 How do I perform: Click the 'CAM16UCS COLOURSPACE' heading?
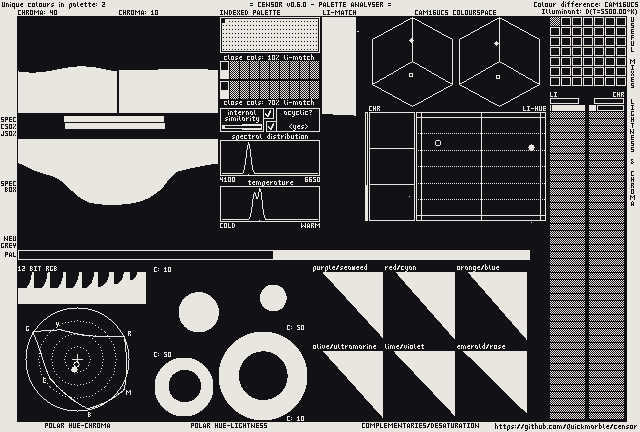coord(455,12)
